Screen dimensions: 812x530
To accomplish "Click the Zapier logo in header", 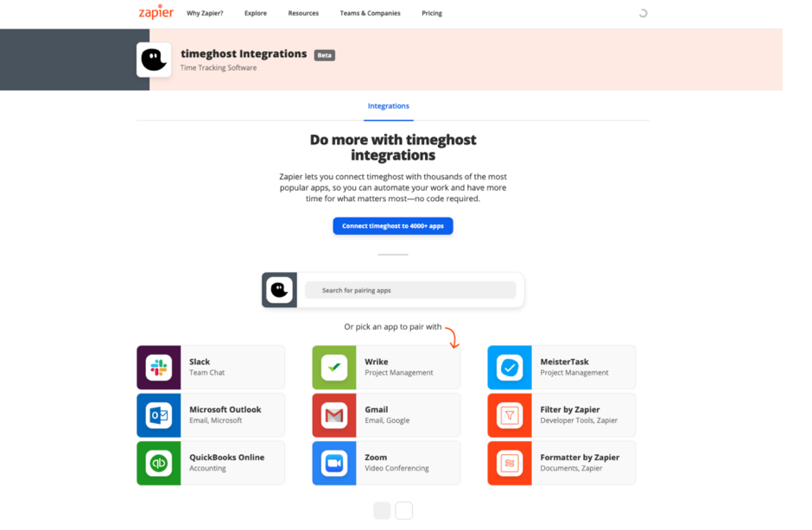I will 156,12.
